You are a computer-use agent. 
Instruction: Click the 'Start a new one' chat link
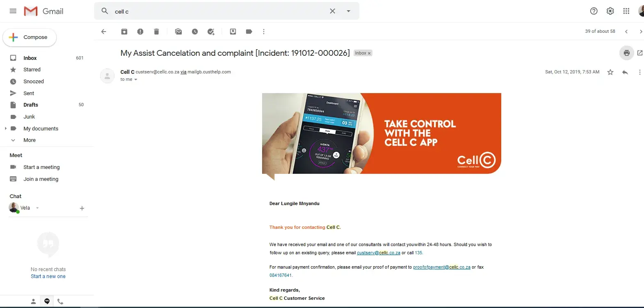48,276
